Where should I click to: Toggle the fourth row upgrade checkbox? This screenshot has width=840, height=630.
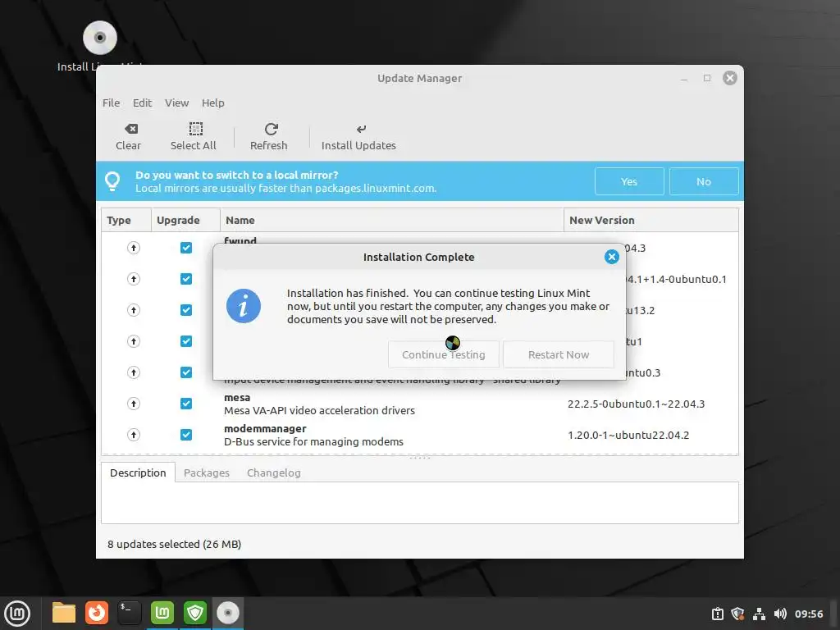pyautogui.click(x=186, y=341)
